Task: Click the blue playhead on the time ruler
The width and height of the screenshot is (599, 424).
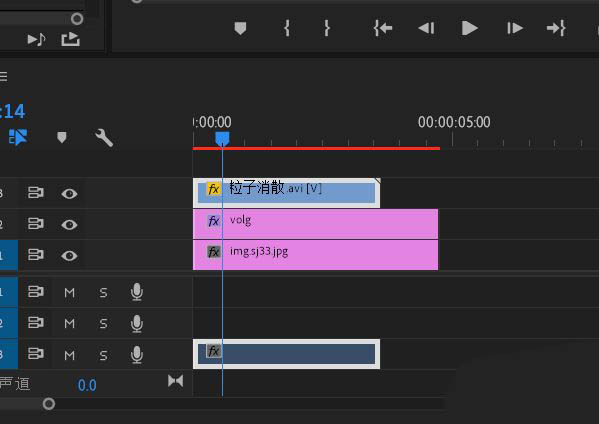Action: 222,139
